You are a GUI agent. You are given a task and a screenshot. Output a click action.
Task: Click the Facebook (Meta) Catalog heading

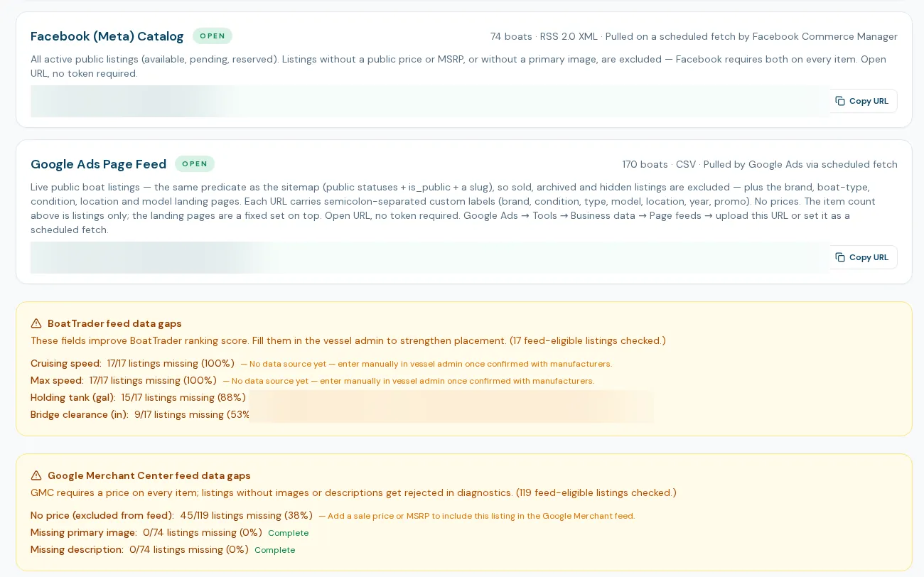(x=107, y=36)
